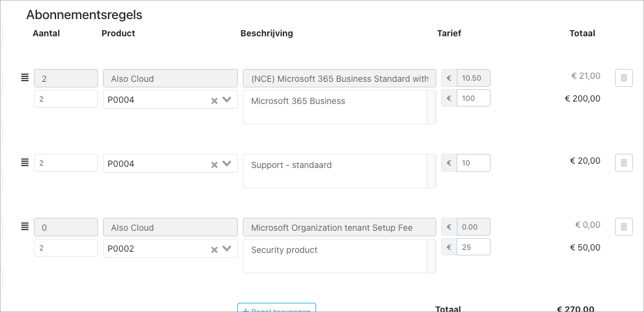Viewport: 644px width, 312px height.
Task: Edit quantity field of Security product line
Action: coord(66,247)
